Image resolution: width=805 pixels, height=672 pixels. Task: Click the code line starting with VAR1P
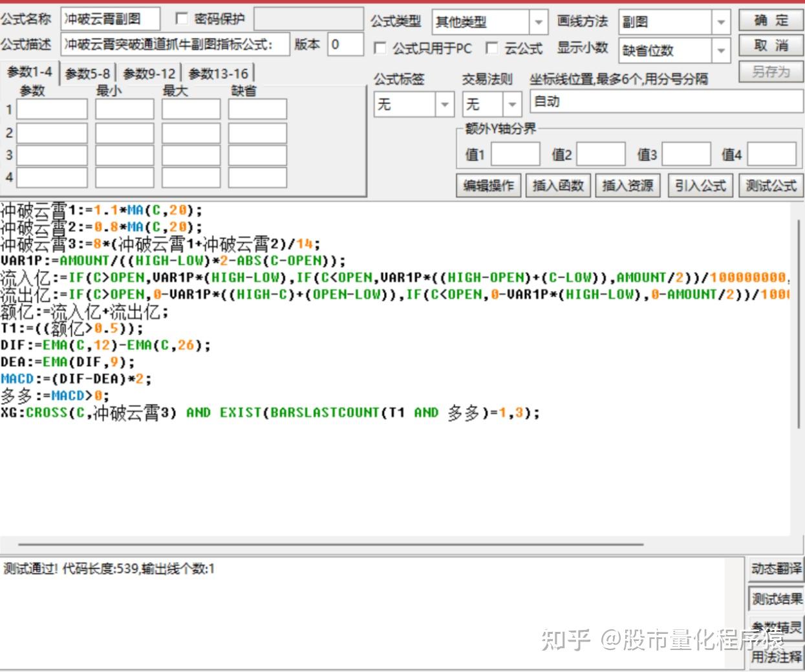pos(173,261)
